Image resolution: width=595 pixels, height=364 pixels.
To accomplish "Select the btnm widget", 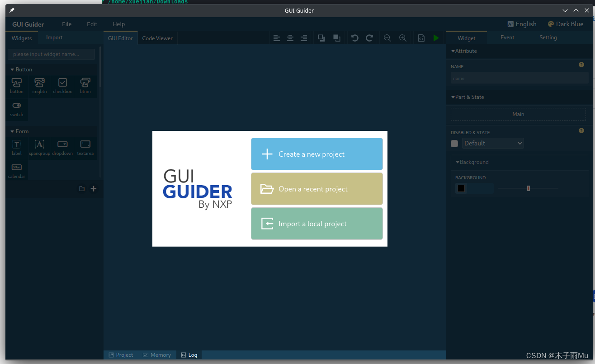I will pyautogui.click(x=85, y=86).
